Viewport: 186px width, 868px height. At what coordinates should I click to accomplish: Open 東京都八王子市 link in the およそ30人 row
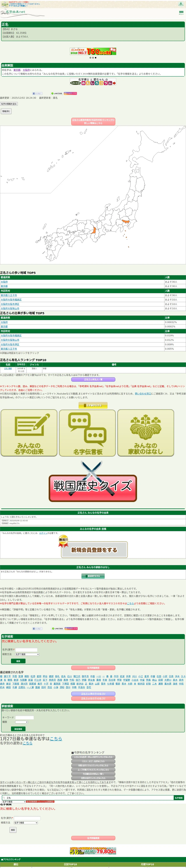pos(9,296)
